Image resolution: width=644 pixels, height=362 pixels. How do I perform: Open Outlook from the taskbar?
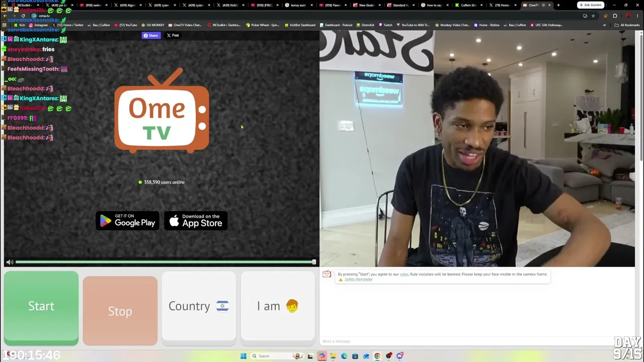point(366,356)
